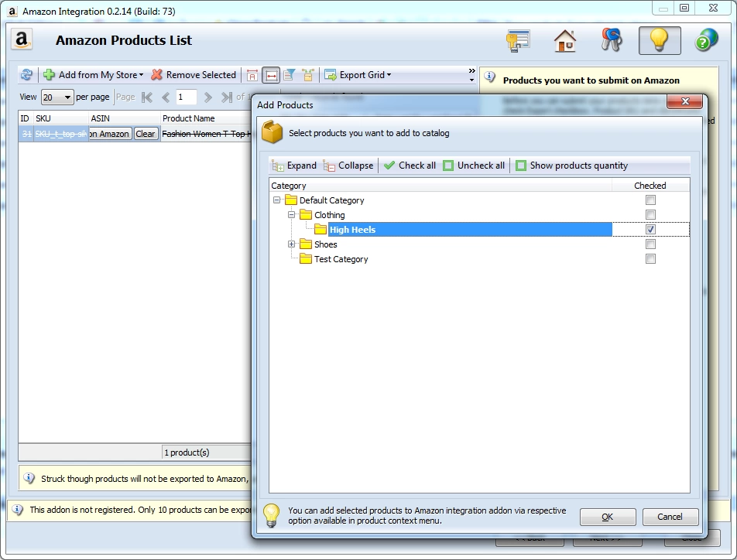Select the Clothing category

[x=330, y=215]
